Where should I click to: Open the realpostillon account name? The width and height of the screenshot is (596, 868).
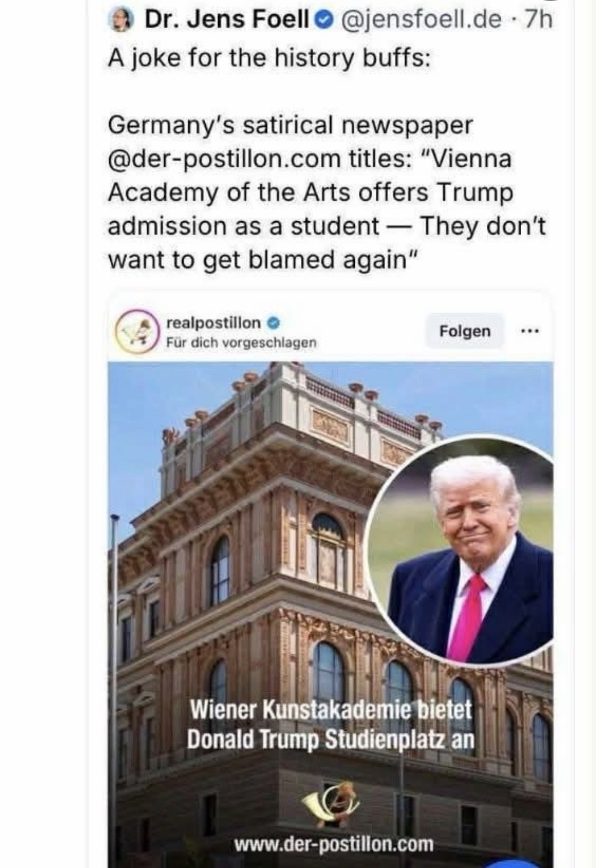coord(213,323)
